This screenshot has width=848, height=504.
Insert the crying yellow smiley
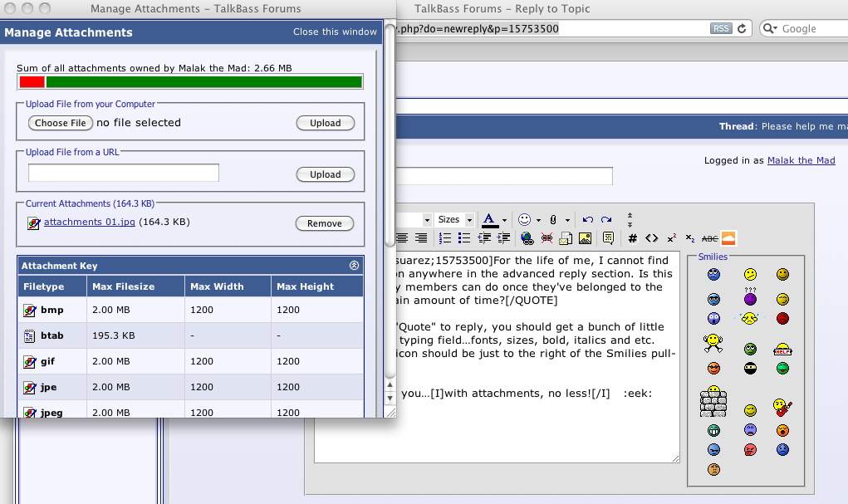[749, 319]
